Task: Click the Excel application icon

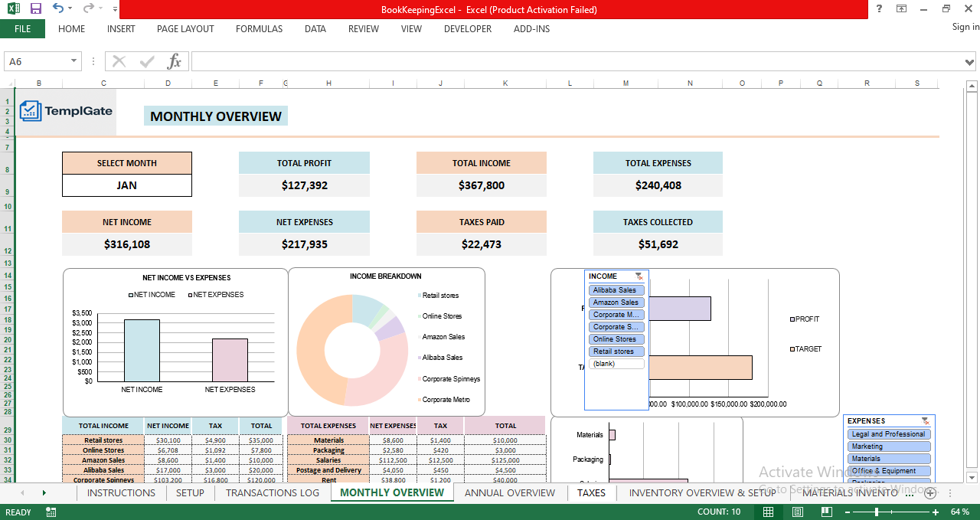Action: (13, 9)
